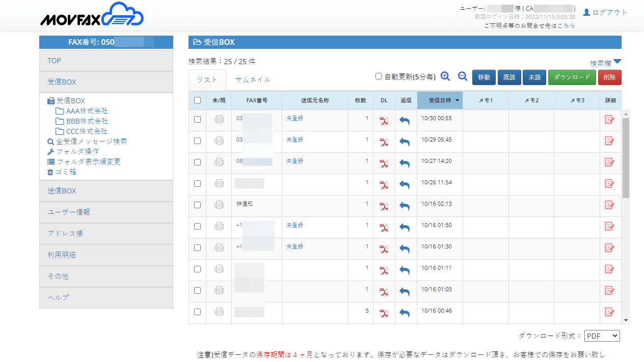Open details for the 10/30 00:55 fax

(x=609, y=120)
